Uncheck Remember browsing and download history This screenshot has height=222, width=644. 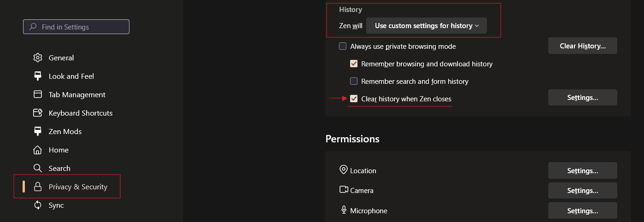click(354, 64)
